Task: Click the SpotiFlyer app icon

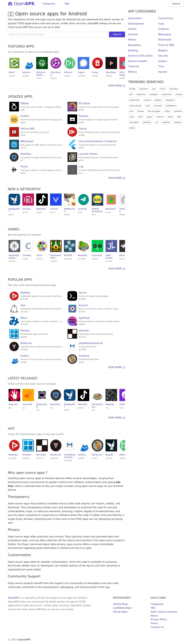Action: coord(72,321)
